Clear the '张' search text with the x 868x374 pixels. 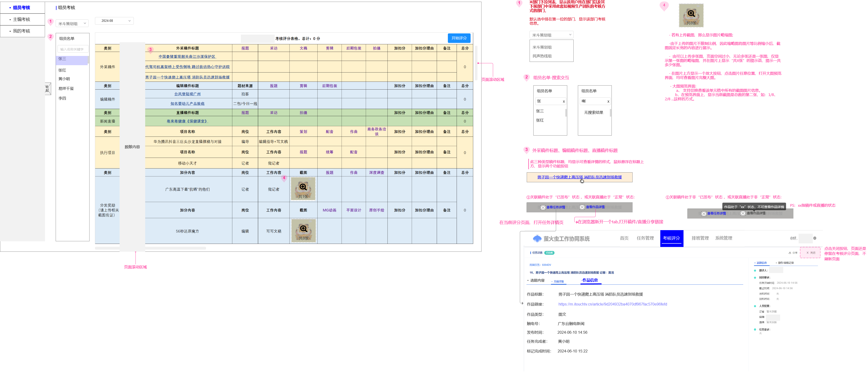pyautogui.click(x=564, y=101)
